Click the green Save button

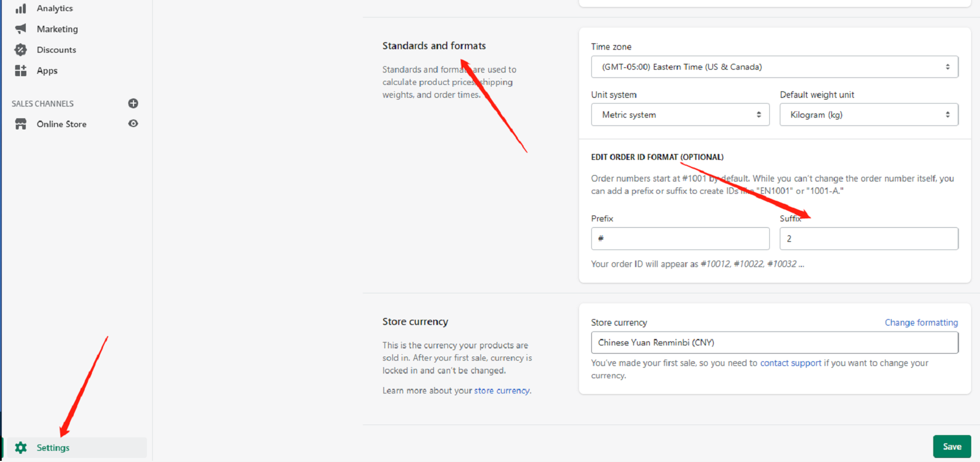click(951, 447)
